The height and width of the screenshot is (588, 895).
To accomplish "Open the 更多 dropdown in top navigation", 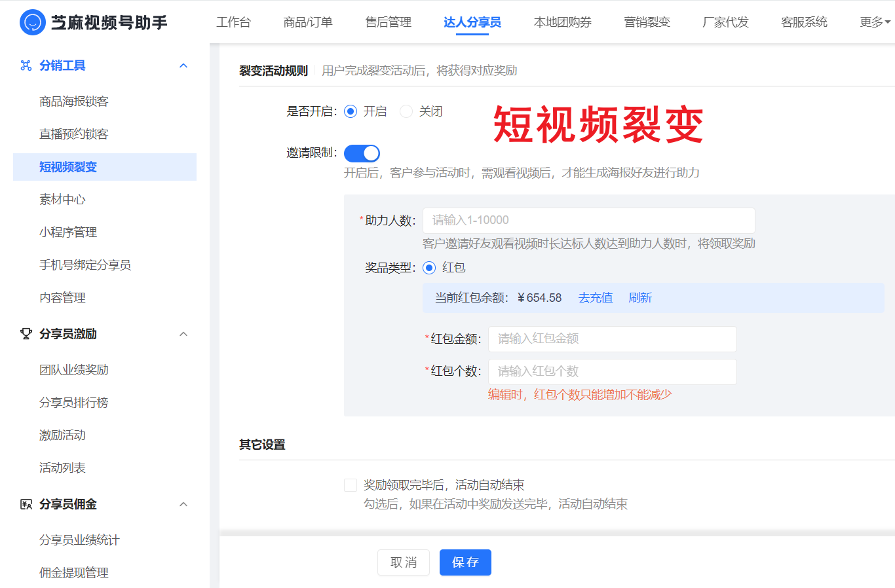I will pyautogui.click(x=875, y=22).
